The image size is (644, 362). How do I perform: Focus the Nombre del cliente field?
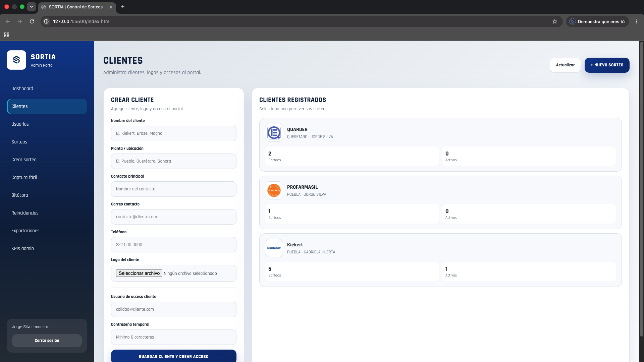pyautogui.click(x=174, y=133)
